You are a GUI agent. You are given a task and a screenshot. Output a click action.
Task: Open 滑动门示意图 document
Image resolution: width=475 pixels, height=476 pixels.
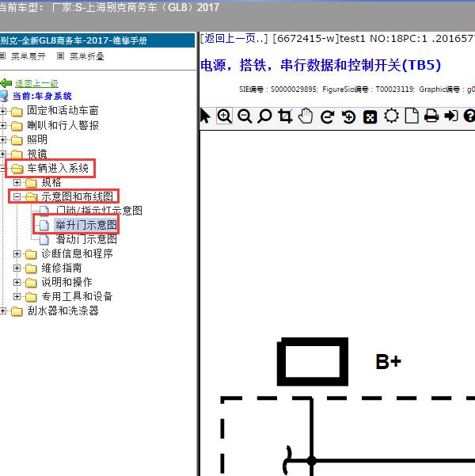86,239
